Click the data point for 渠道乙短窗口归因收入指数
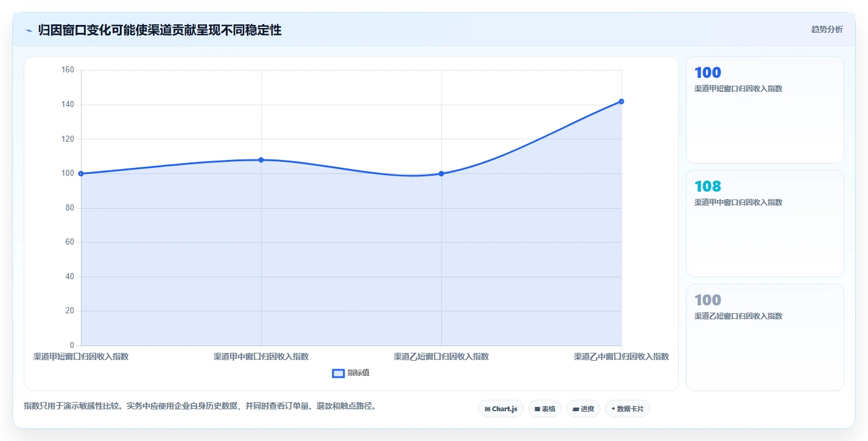The height and width of the screenshot is (441, 868). point(441,173)
